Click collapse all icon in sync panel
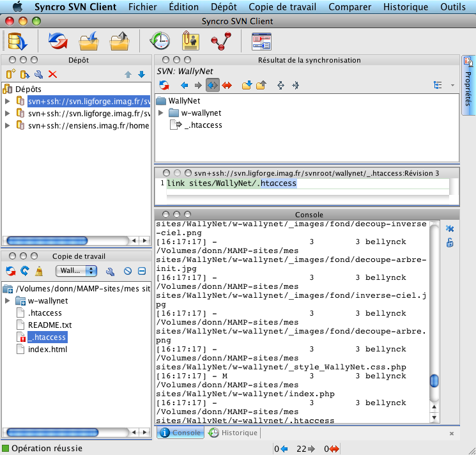476x455 pixels. point(295,85)
